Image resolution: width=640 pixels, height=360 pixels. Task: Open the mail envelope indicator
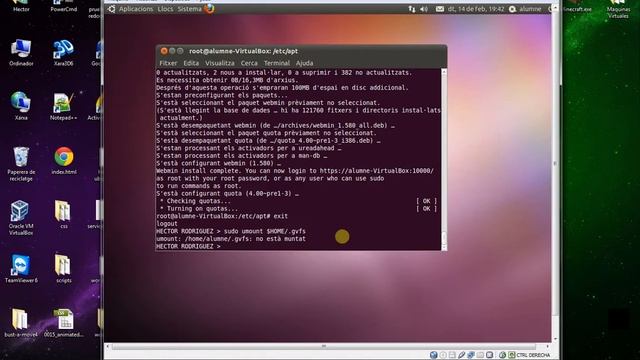(440, 9)
